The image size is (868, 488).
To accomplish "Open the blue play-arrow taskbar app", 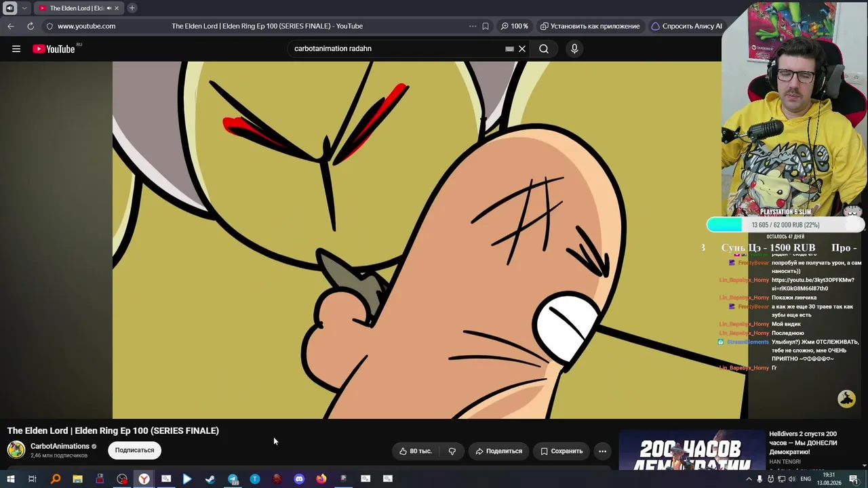I will [188, 479].
